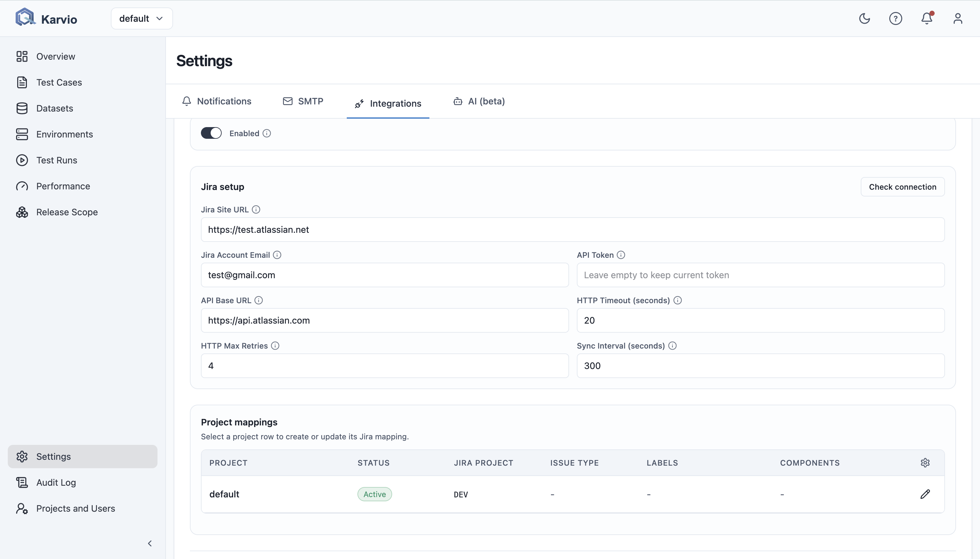
Task: Show info for API Base URL
Action: tap(259, 300)
